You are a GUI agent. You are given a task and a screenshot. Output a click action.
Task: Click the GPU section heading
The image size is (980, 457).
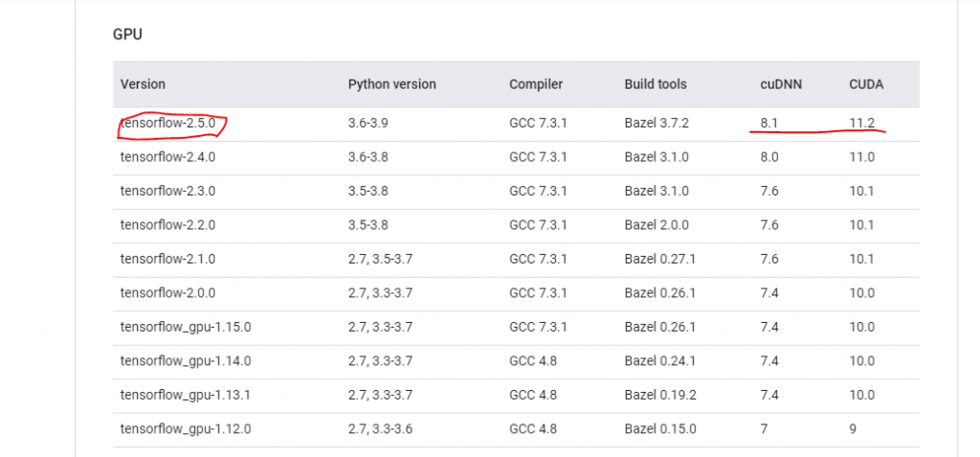point(127,34)
